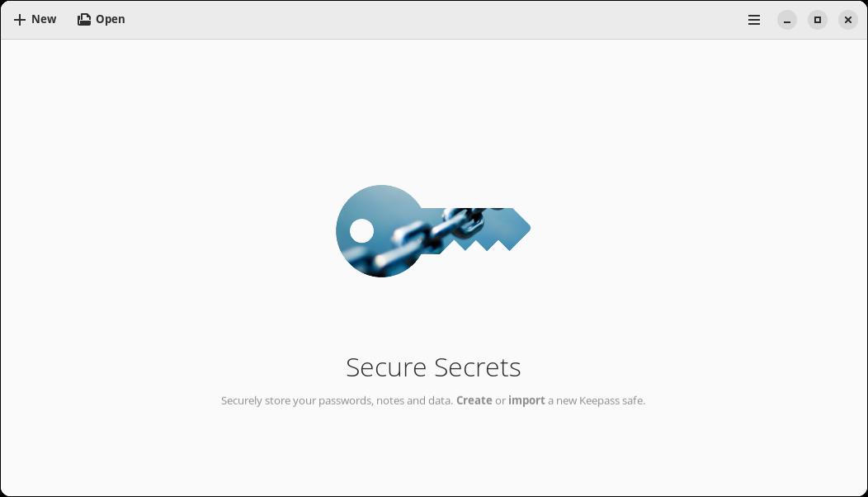Close the Secrets window
Screen dimensions: 868x497
click(847, 20)
